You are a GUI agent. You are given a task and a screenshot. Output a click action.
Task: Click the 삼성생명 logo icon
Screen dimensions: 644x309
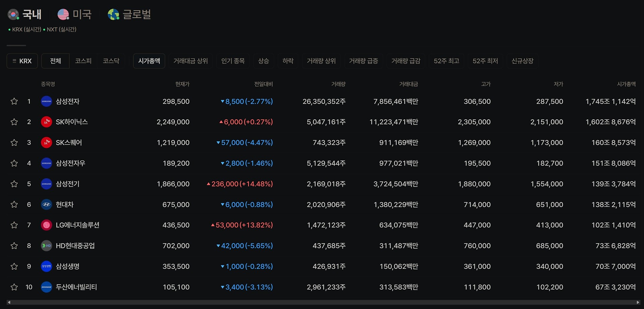point(46,266)
